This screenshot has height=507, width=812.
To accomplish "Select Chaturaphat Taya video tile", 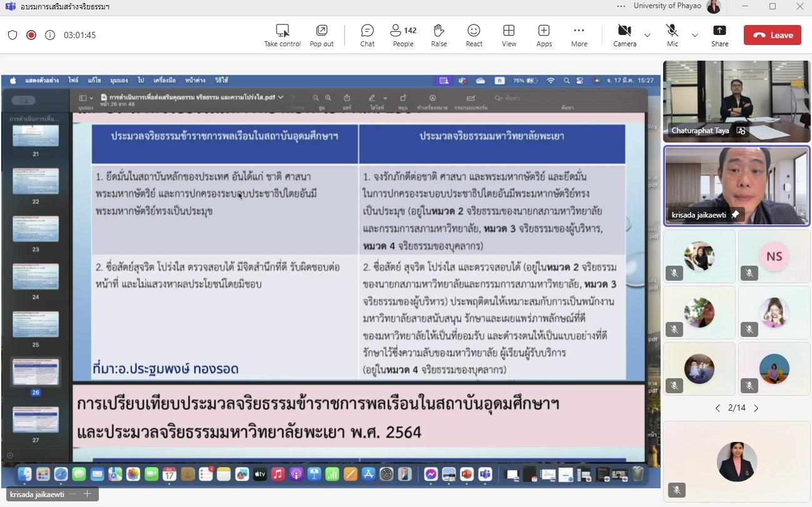I will click(736, 101).
